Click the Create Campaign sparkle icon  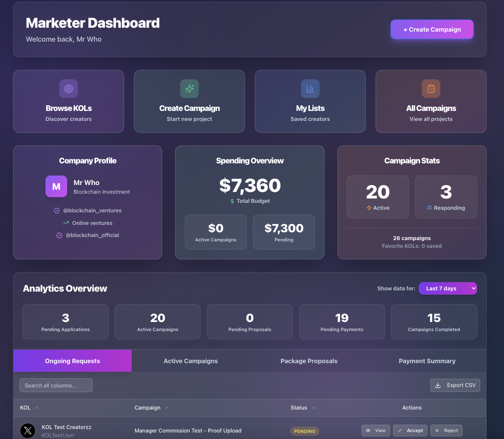pyautogui.click(x=189, y=88)
